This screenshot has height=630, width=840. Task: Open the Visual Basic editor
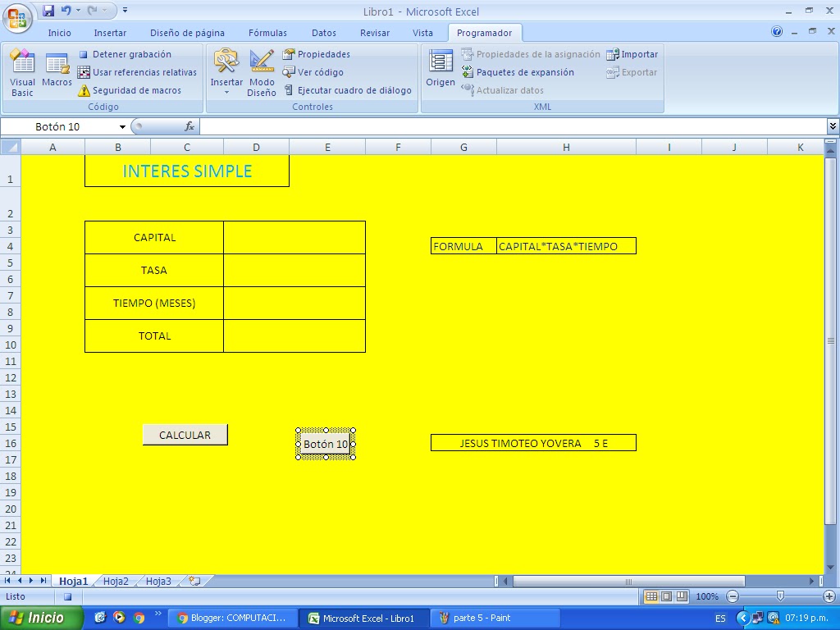[x=21, y=72]
